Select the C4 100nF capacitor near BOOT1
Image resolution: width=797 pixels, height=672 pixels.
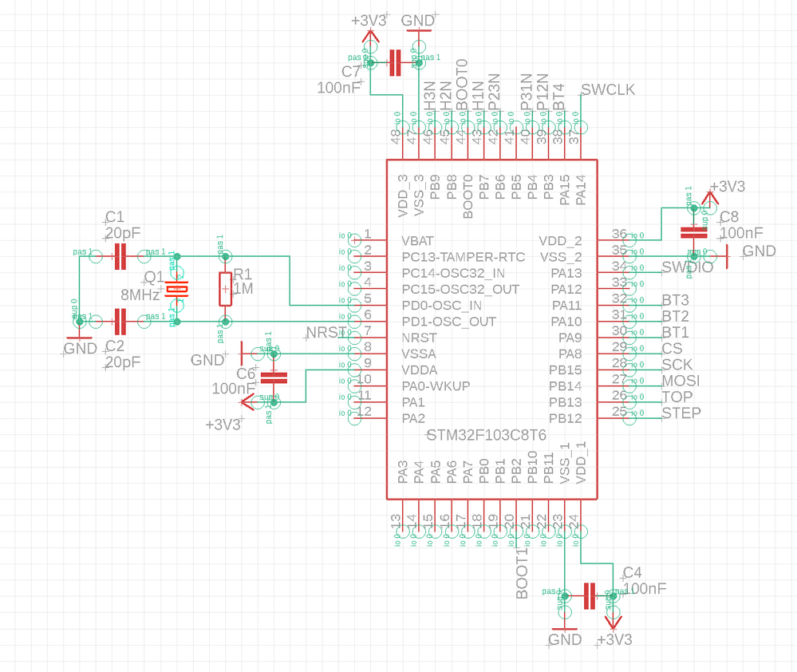(590, 597)
